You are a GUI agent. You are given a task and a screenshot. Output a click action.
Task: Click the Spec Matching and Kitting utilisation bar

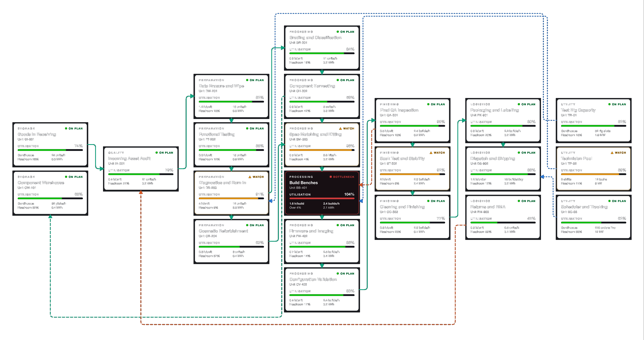point(322,150)
